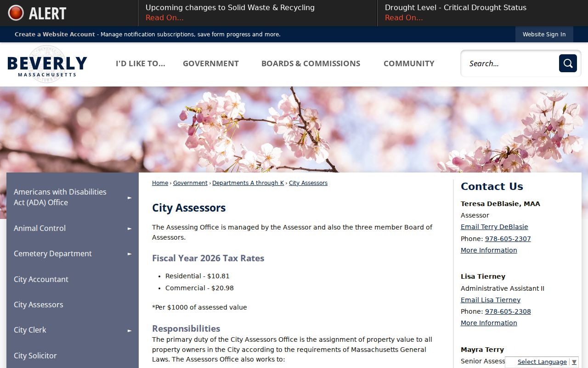This screenshot has height=368, width=588.
Task: Select the Government breadcrumb link
Action: (190, 183)
